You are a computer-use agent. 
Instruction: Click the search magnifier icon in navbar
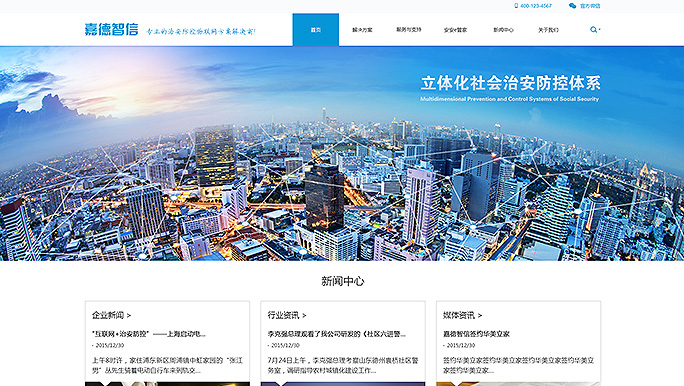pyautogui.click(x=593, y=30)
